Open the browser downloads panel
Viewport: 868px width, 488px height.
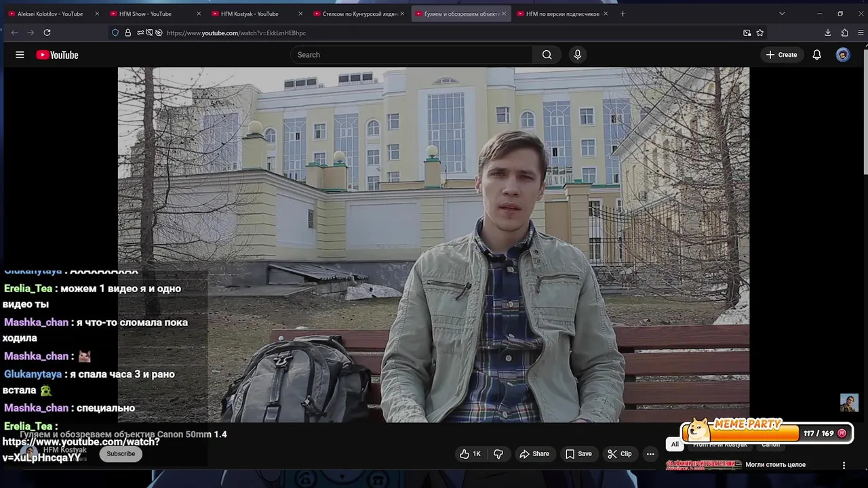[828, 33]
